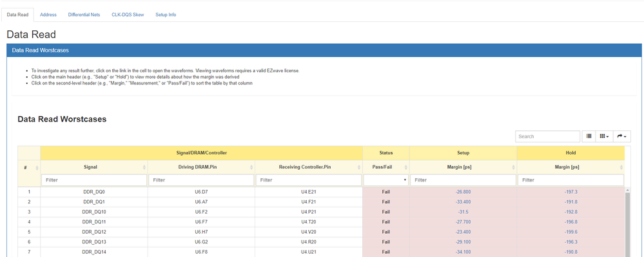Select the DDR_DQ11 signal cell
Screen dimensions: 644x257
94,222
